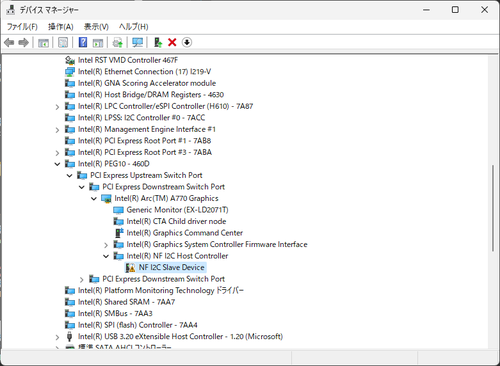Collapse PCI Express Upstream Switch Port
The height and width of the screenshot is (366, 500).
click(x=69, y=176)
